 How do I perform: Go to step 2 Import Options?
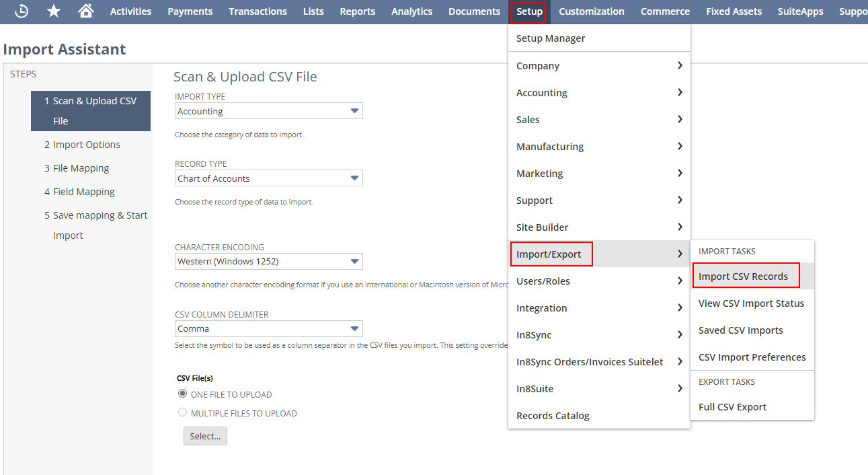pos(86,145)
